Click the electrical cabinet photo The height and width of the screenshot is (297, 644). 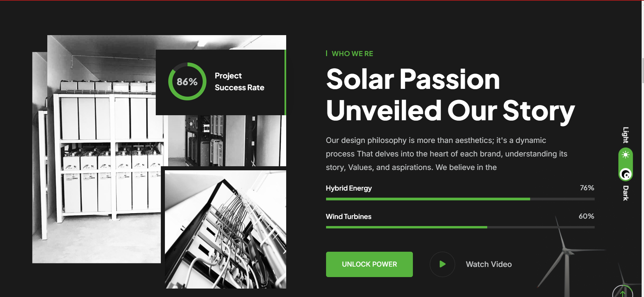[226, 141]
